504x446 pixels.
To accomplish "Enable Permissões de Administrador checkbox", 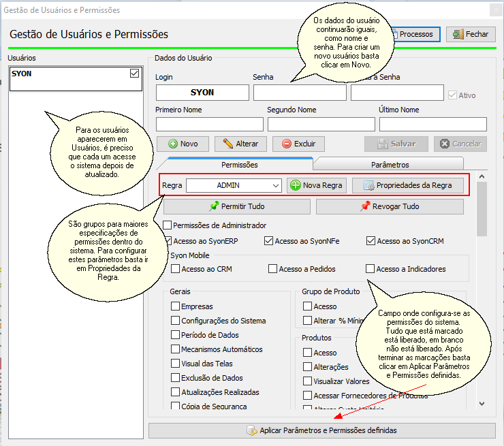I will point(168,225).
